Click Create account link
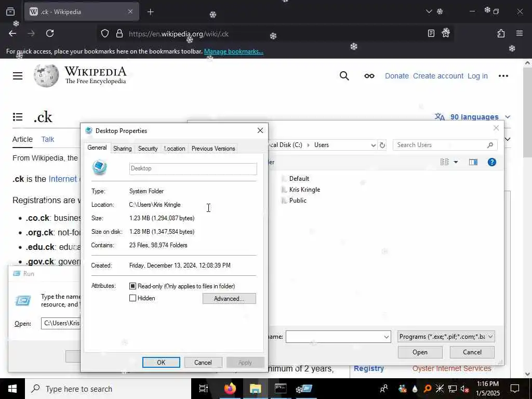The height and width of the screenshot is (399, 532). click(438, 76)
